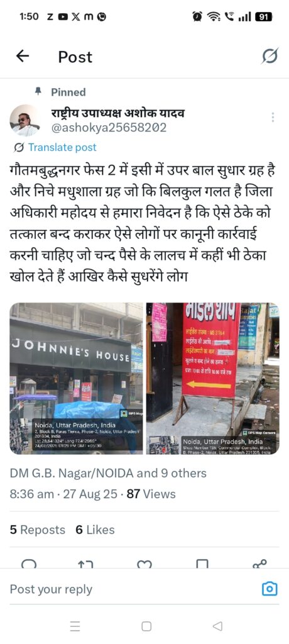Image resolution: width=289 pixels, height=644 pixels.
Task: Tap the reply speech bubble icon
Action: click(x=29, y=563)
